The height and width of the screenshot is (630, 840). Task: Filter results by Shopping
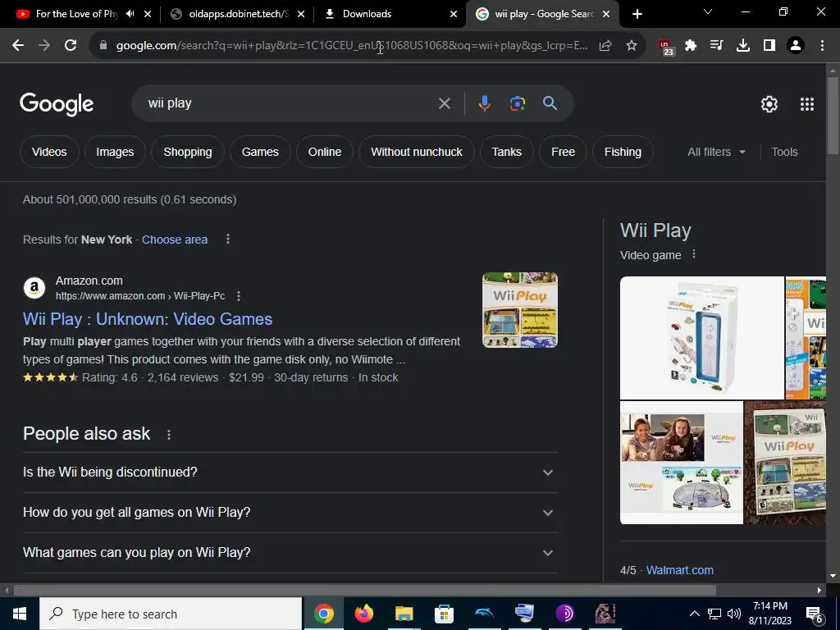pyautogui.click(x=188, y=152)
